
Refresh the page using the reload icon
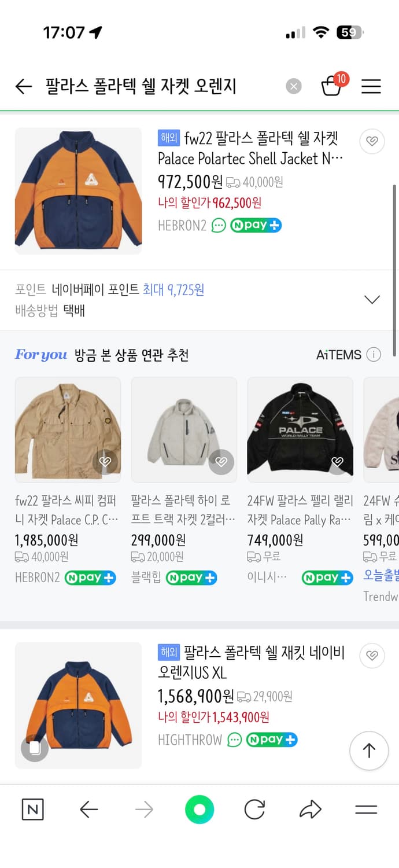[254, 810]
